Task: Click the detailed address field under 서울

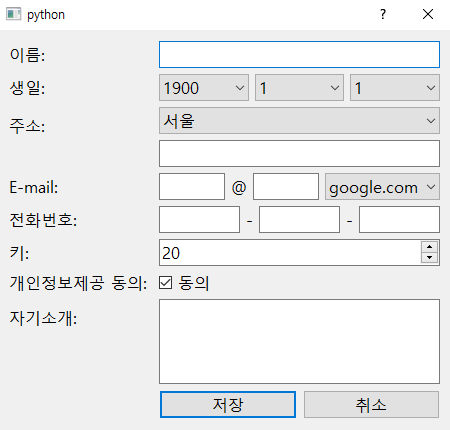Action: (299, 154)
